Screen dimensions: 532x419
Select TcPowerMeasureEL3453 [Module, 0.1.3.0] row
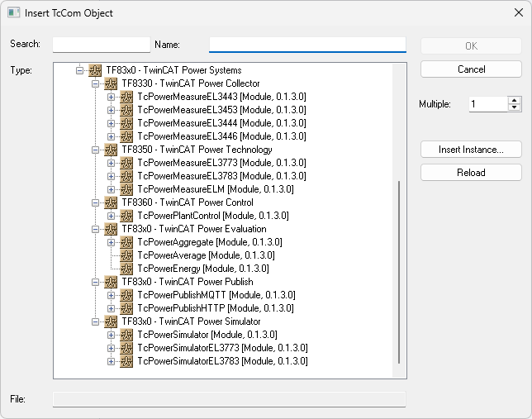[221, 110]
